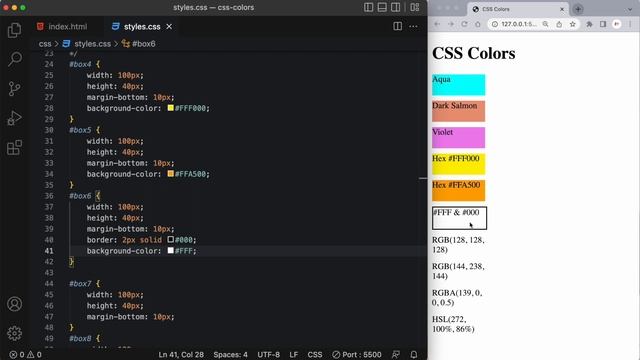Click the Hex #FFA500 orange box

458,190
